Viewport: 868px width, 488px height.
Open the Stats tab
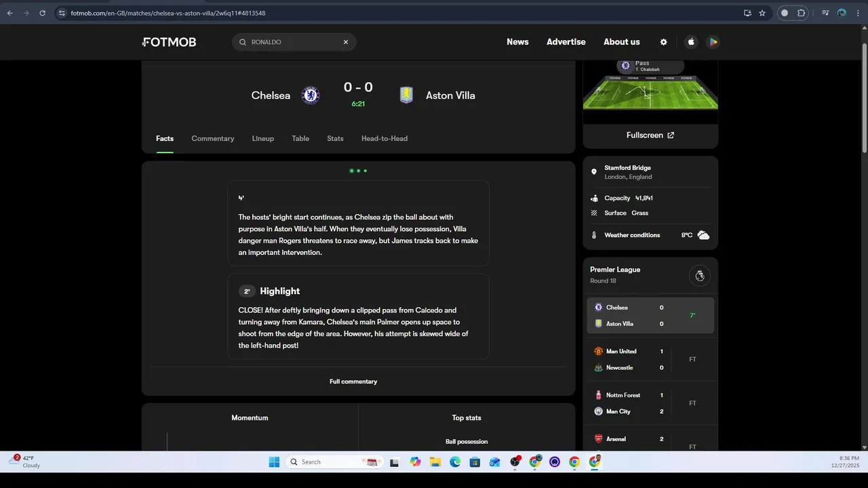(x=335, y=138)
